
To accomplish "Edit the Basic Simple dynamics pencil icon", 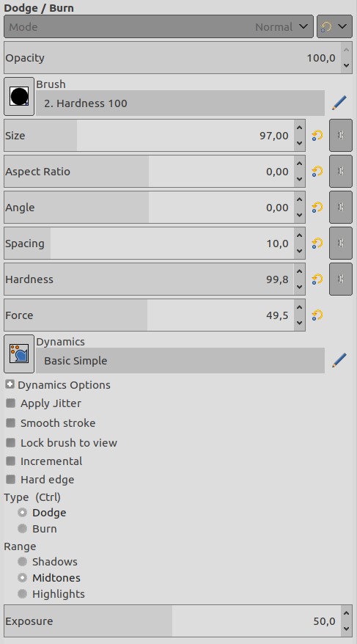I will pos(339,361).
